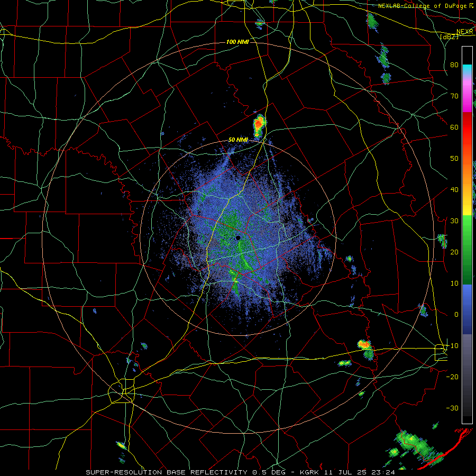The height and width of the screenshot is (476, 476).
Task: Select the 50 value on reflectivity scale
Action: coord(454,159)
